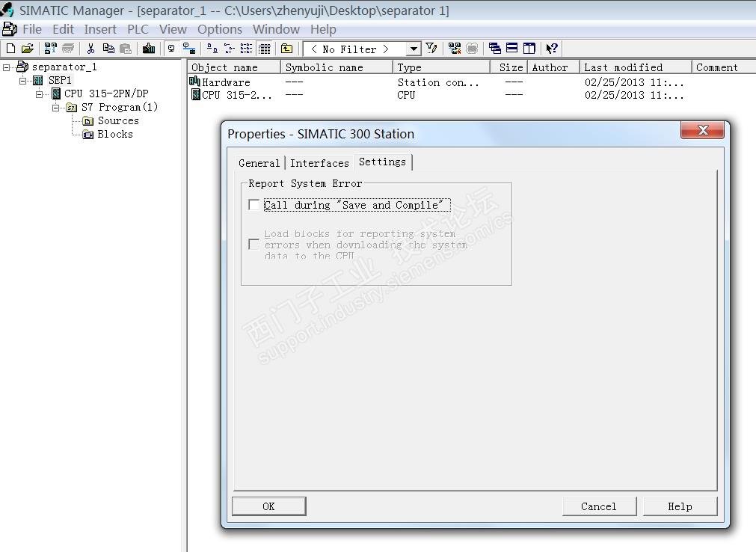Click the filter funnel icon

click(x=431, y=48)
